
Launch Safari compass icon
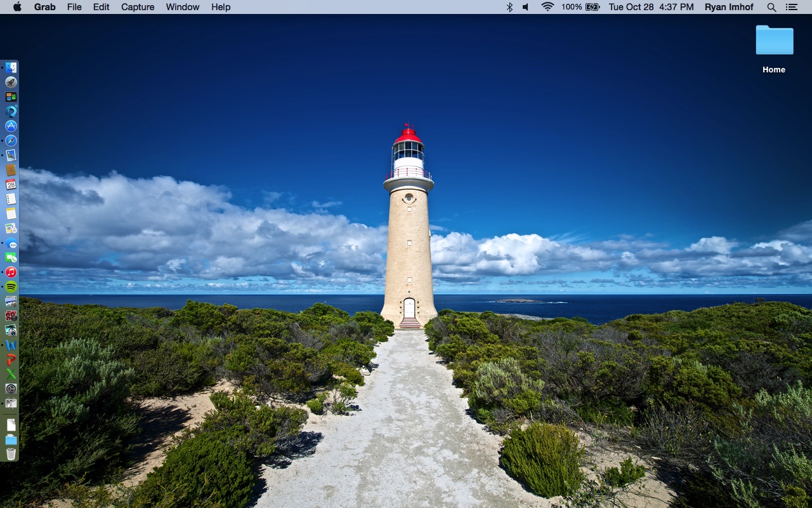[x=11, y=140]
